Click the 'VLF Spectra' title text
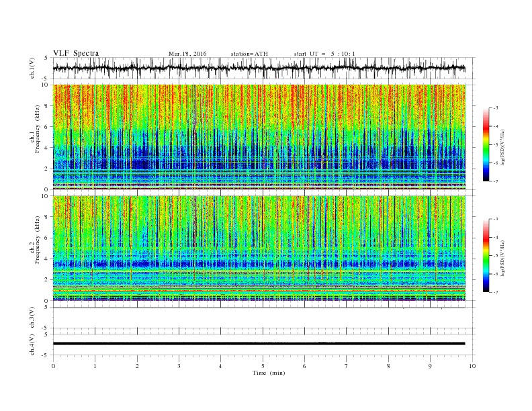 point(76,53)
